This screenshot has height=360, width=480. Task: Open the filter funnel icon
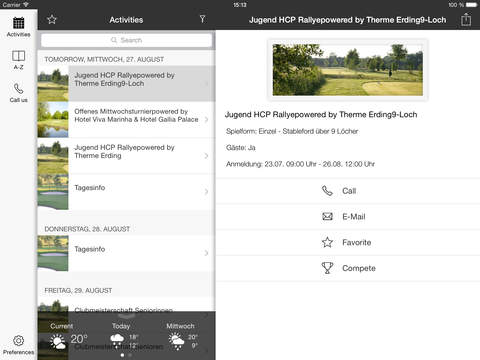202,19
